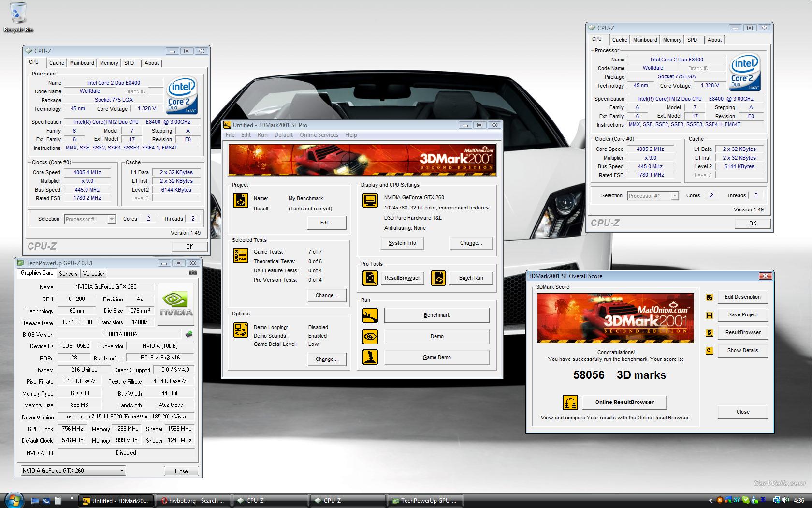The height and width of the screenshot is (508, 812).
Task: Click the Show Details magnifier icon
Action: 710,351
